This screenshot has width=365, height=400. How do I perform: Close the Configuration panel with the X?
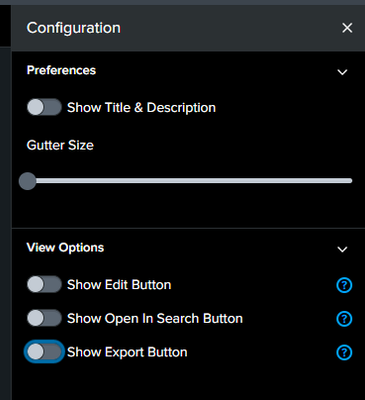click(347, 28)
